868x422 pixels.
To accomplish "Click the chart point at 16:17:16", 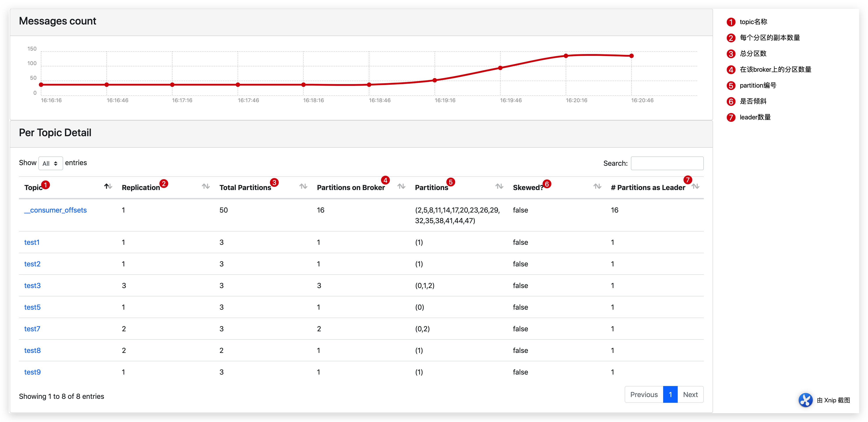I will (x=172, y=85).
